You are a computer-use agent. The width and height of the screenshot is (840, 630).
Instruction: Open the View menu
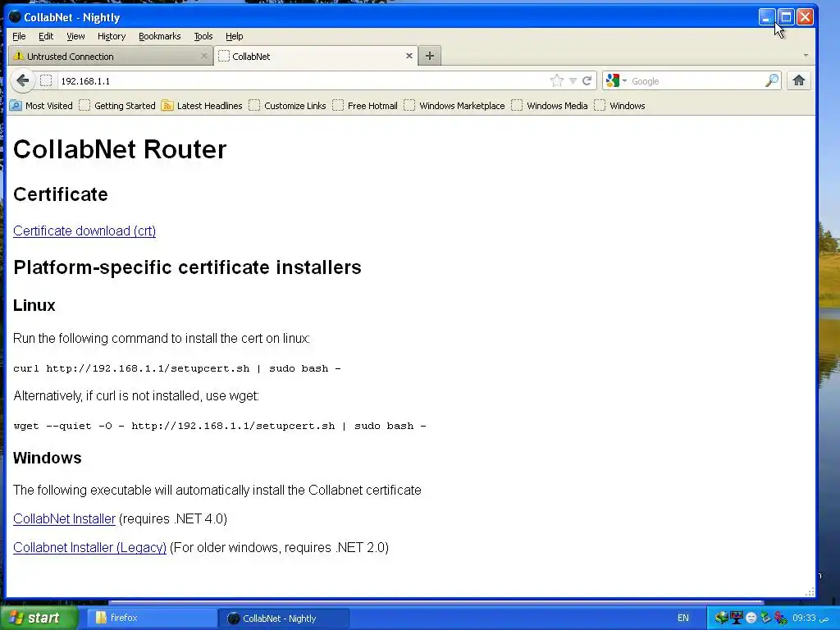[75, 36]
